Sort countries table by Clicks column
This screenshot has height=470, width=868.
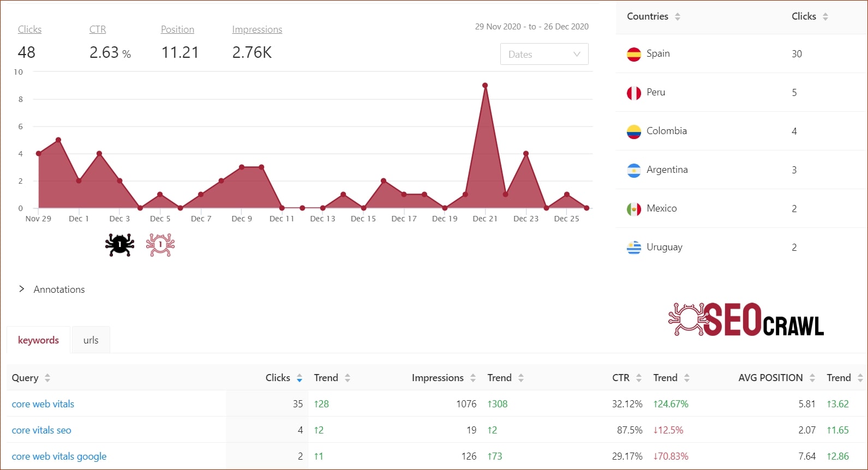pyautogui.click(x=825, y=17)
